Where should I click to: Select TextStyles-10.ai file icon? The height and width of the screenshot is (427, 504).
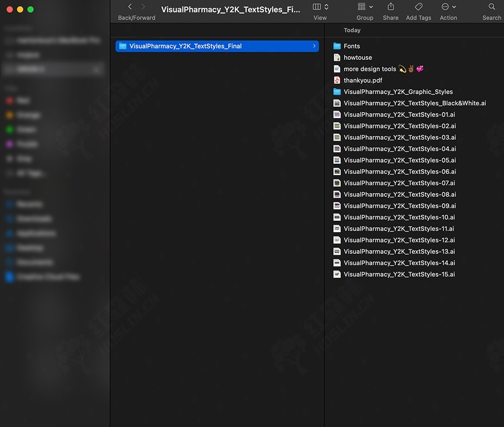pyautogui.click(x=337, y=218)
